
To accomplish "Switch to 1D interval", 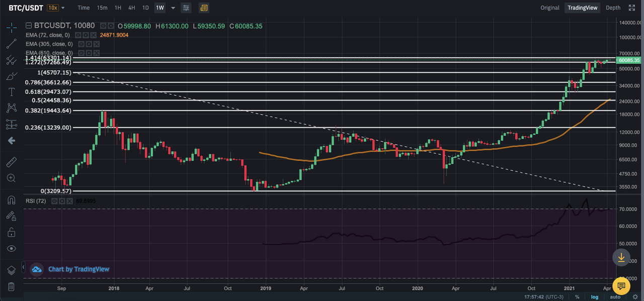I will click(x=145, y=8).
